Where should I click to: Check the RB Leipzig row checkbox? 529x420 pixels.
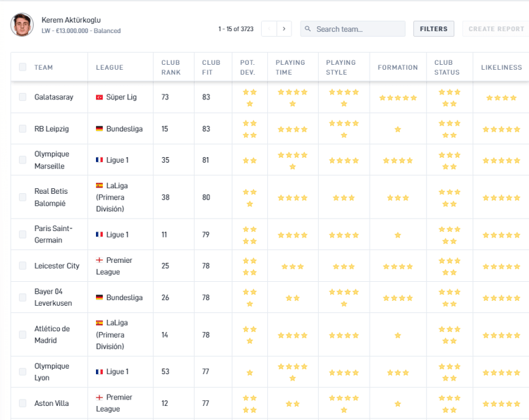pos(23,129)
